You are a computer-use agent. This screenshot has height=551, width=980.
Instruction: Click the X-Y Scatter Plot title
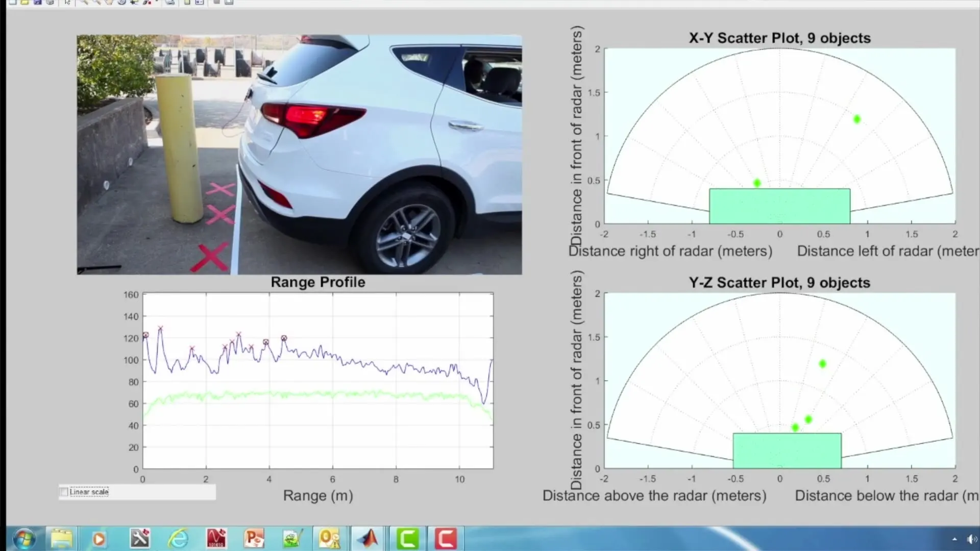pyautogui.click(x=779, y=38)
